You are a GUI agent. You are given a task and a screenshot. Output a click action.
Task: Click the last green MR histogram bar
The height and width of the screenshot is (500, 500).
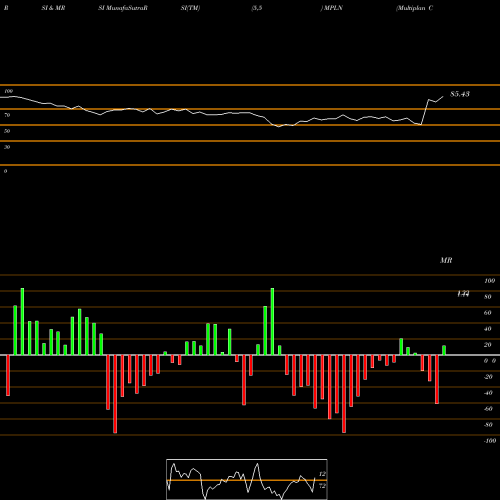point(444,350)
